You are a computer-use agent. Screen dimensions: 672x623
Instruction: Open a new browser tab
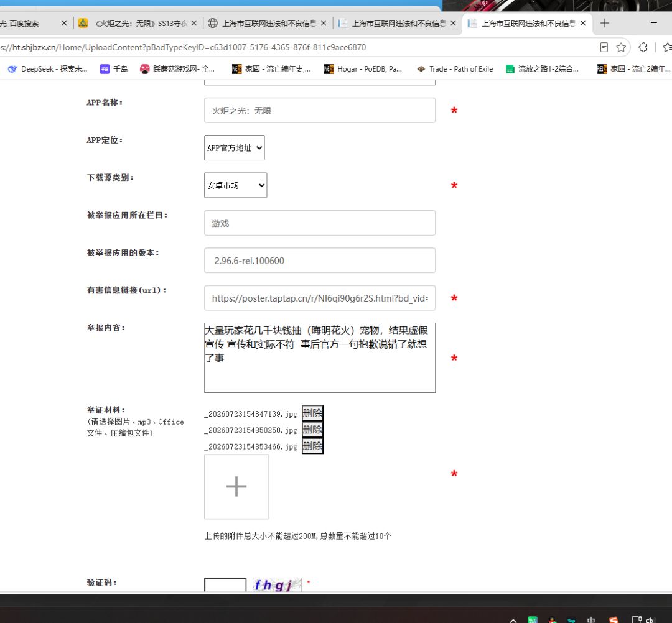(x=604, y=23)
